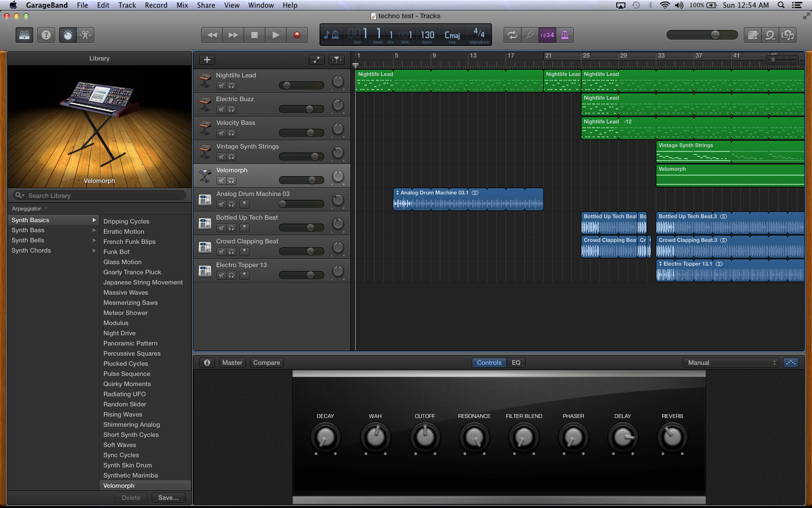Select the Analog Drum Machine 03.1 region
812x508 pixels.
[x=468, y=199]
